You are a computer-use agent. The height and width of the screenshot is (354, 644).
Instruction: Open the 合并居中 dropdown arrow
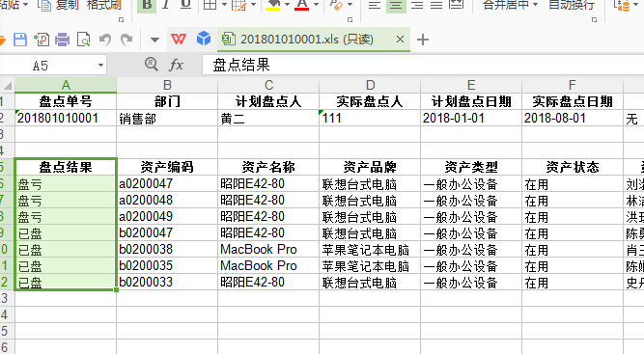[535, 5]
